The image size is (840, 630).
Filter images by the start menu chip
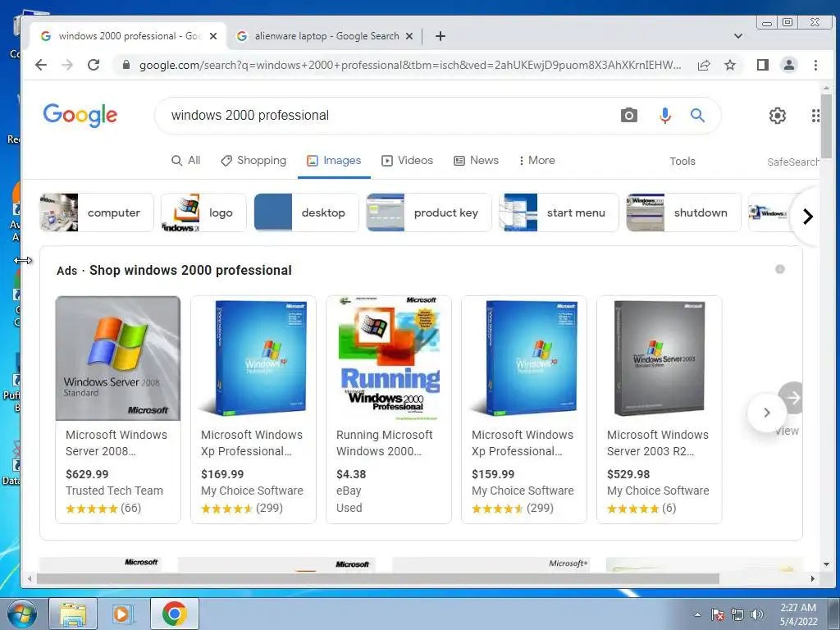(559, 212)
